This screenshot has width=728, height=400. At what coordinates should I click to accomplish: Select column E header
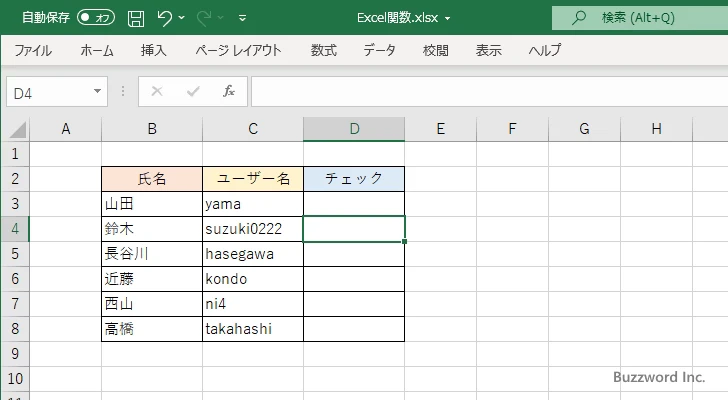coord(441,129)
